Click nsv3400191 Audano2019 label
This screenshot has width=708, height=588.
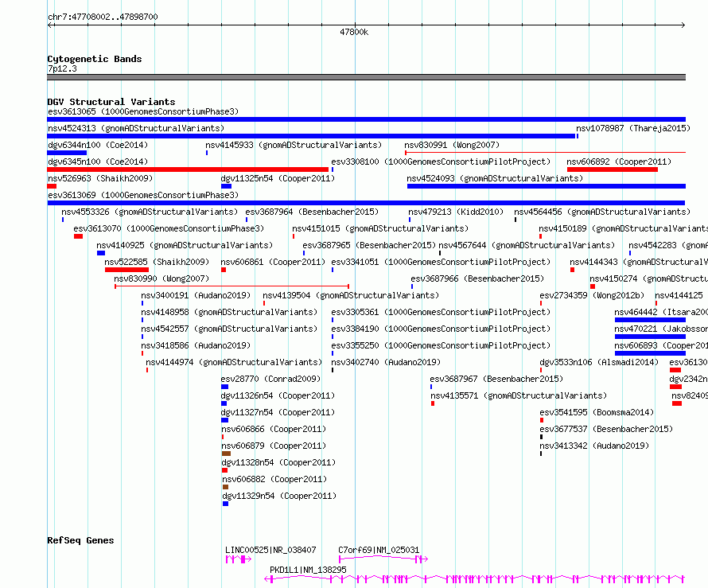pos(196,295)
